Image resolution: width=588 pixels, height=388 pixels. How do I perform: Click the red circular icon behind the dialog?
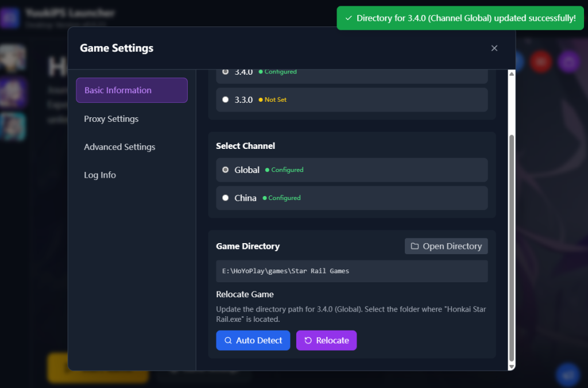[540, 62]
